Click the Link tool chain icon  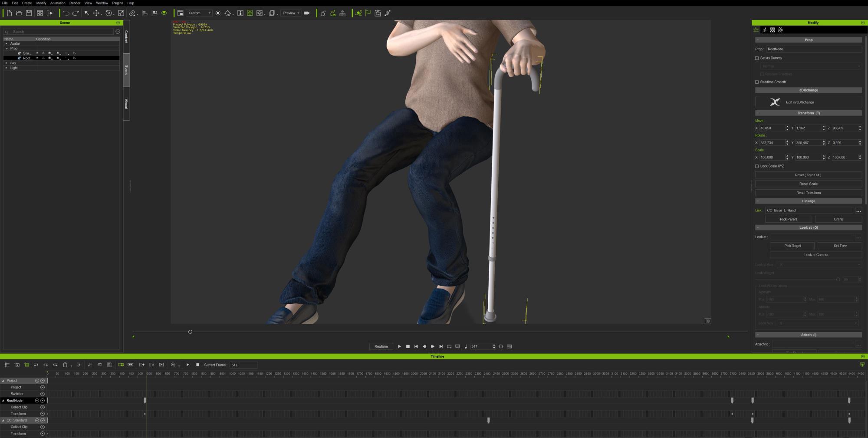(132, 13)
